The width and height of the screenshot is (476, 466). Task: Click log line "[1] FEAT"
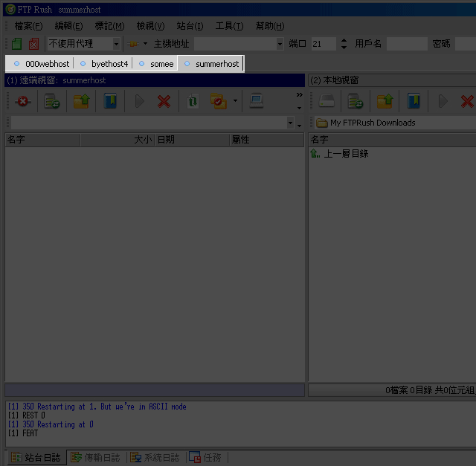23,433
